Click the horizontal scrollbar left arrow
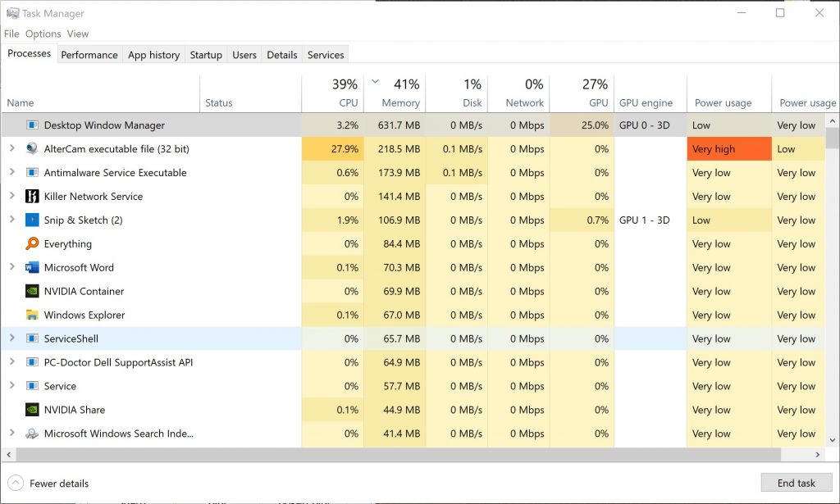Image resolution: width=840 pixels, height=504 pixels. tap(8, 455)
